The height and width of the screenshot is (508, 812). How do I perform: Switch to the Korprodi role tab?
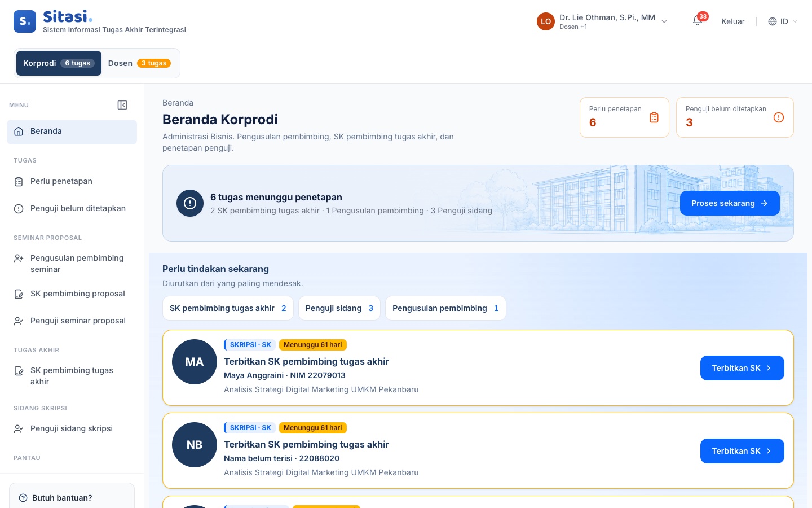tap(59, 63)
